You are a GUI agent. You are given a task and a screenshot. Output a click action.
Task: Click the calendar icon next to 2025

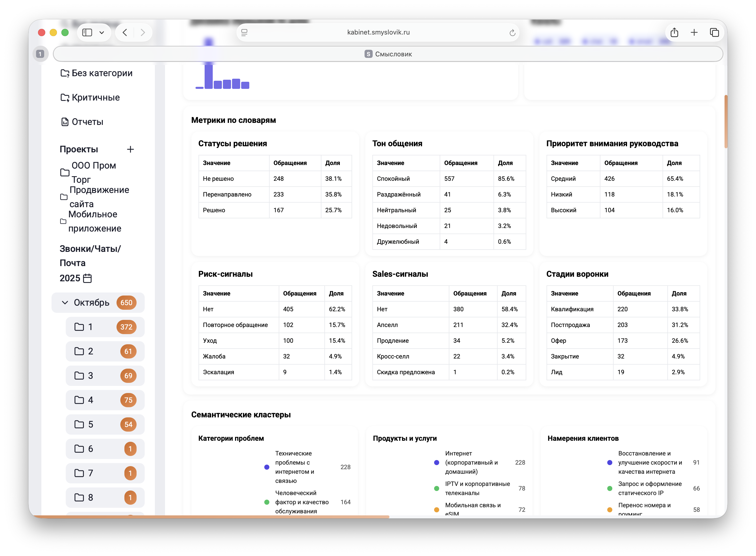point(87,278)
